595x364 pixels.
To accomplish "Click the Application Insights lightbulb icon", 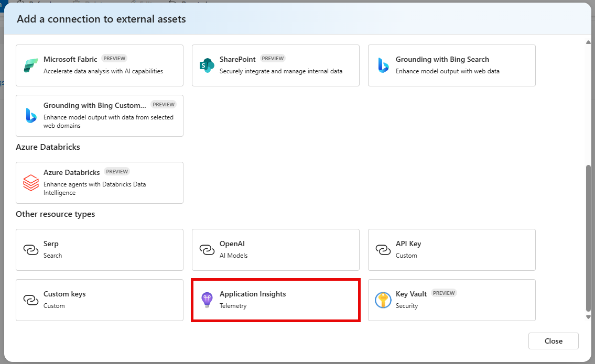I will click(207, 299).
